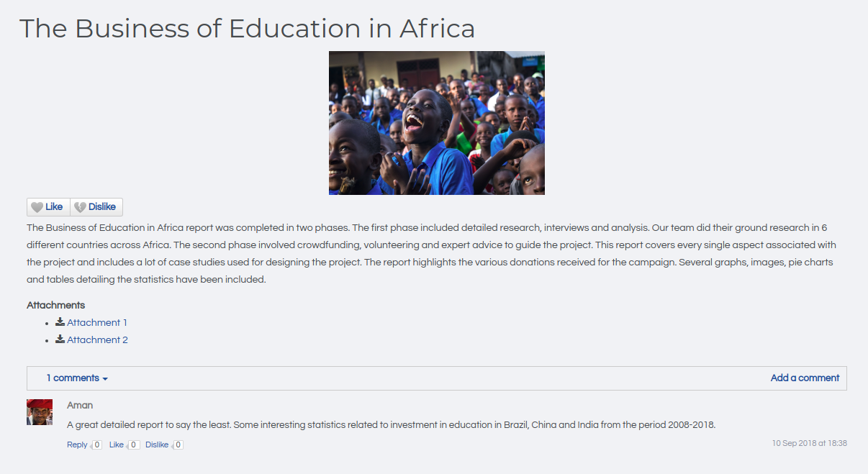Expand the 1 comments dropdown
The image size is (868, 474).
[x=73, y=378]
